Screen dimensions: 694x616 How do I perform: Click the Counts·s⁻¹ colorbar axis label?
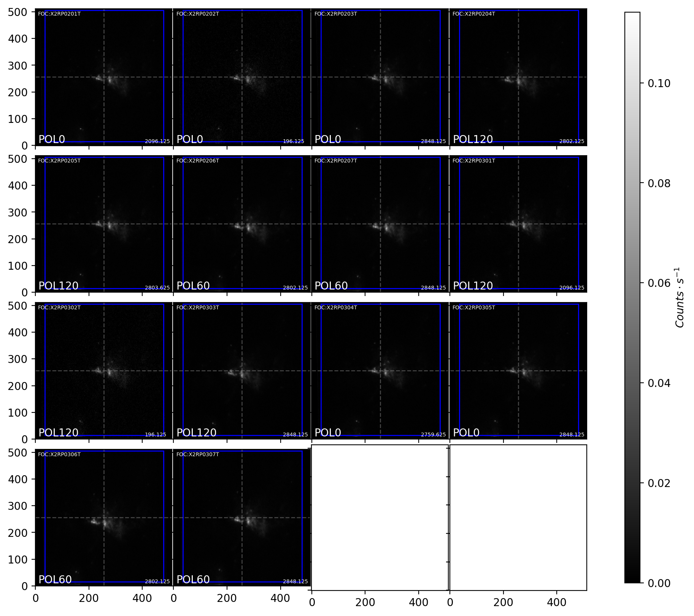click(680, 297)
